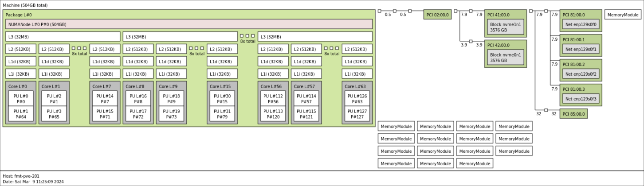
Task: Select the Block nvme1n1 3576 GB box
Action: point(506,27)
